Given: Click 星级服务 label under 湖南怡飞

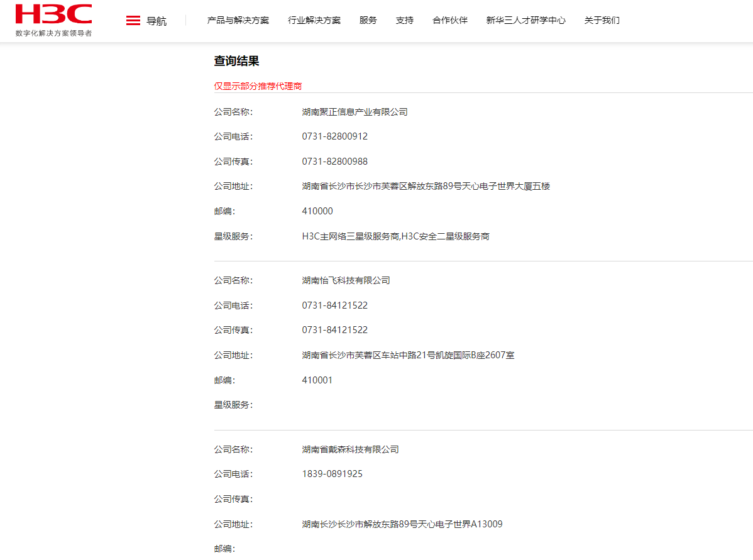Looking at the screenshot, I should [x=233, y=405].
